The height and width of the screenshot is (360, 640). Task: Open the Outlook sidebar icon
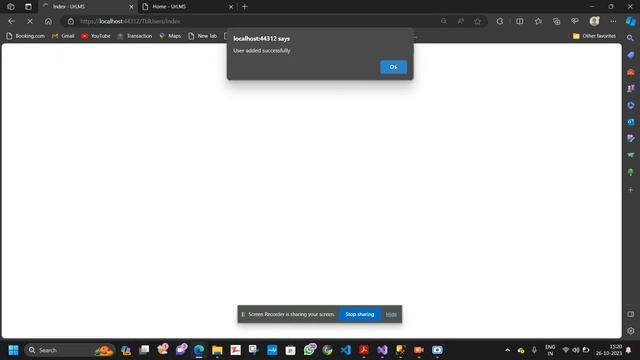[631, 122]
